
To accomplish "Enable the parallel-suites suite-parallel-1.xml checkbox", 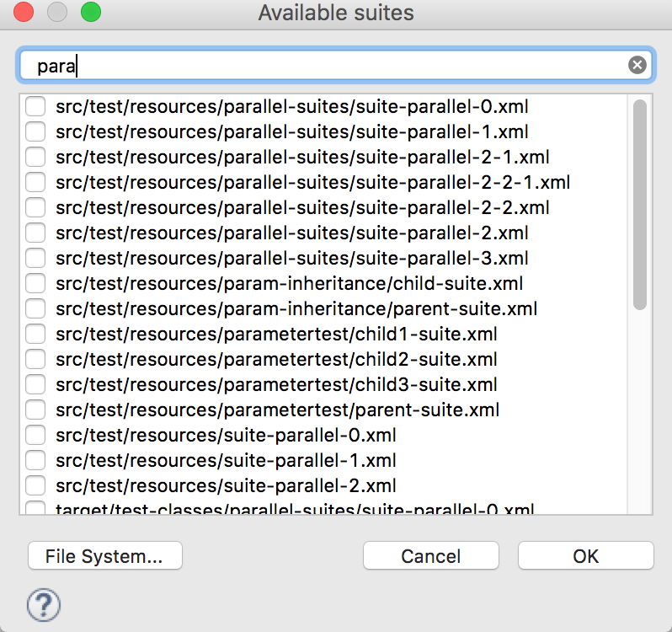I will (x=35, y=132).
